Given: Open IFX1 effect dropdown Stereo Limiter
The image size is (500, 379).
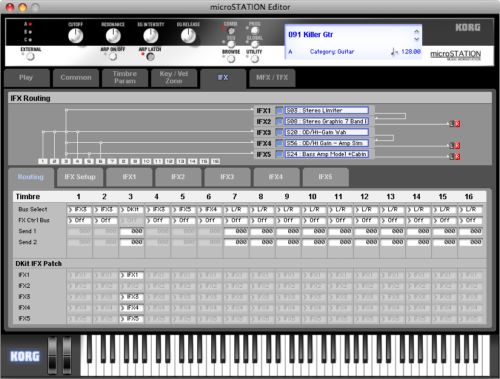Looking at the screenshot, I should [x=327, y=110].
